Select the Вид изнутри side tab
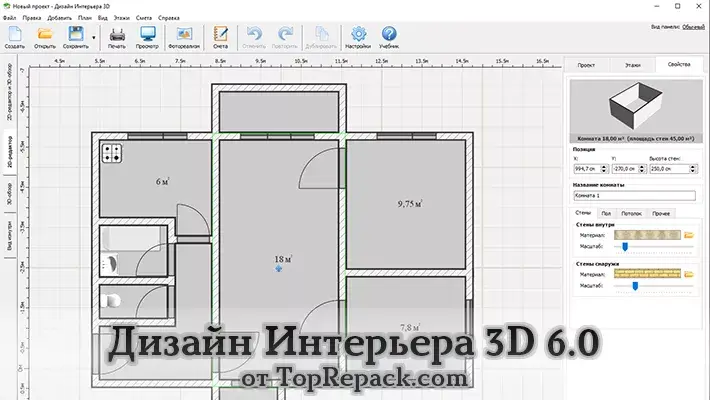This screenshot has height=400, width=710. coord(10,236)
